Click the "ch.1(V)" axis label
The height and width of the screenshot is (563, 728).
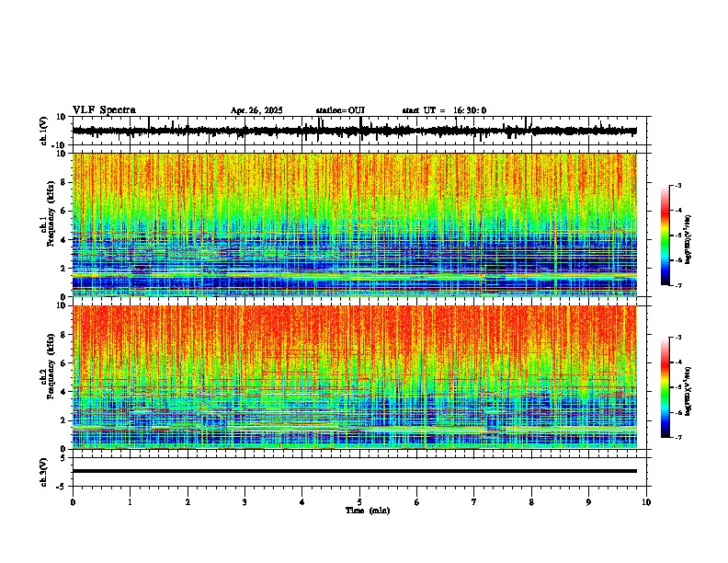(44, 131)
